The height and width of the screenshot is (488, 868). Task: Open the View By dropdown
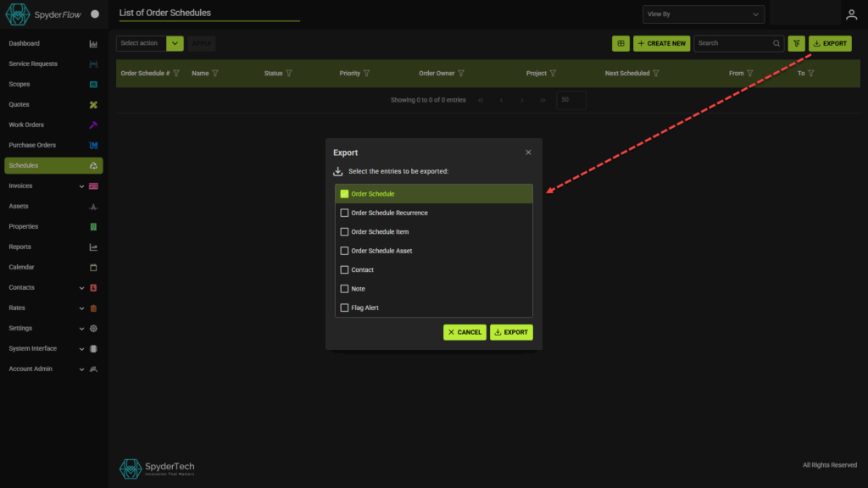coord(703,14)
